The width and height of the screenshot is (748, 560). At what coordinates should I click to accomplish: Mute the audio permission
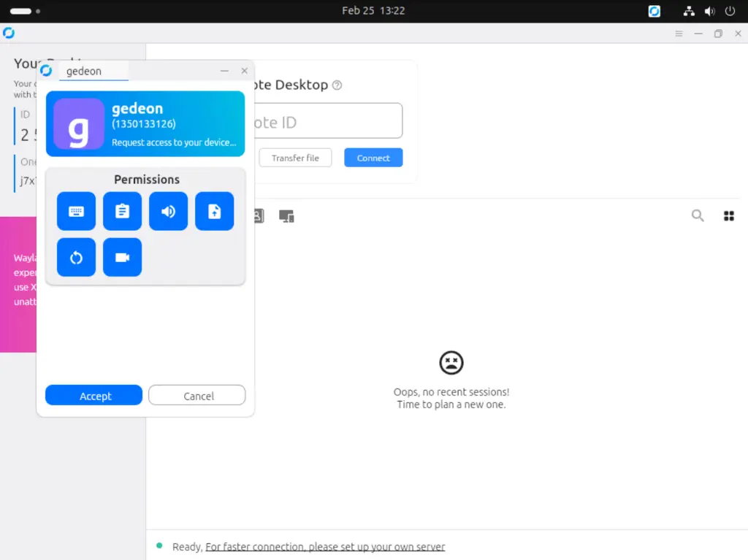point(168,211)
